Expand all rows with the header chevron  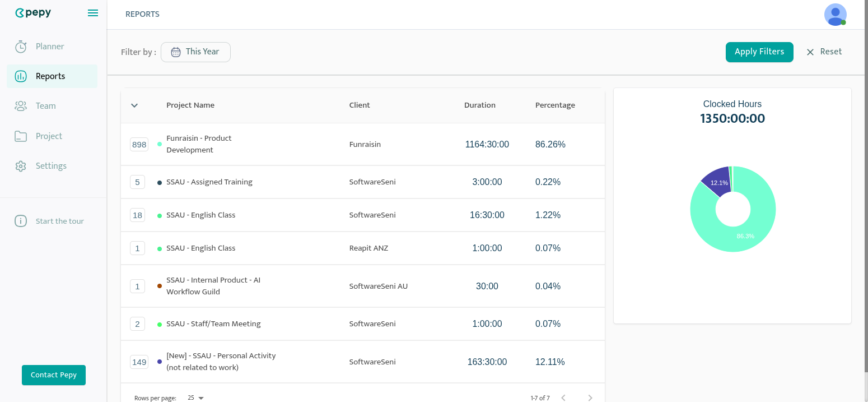coord(134,105)
